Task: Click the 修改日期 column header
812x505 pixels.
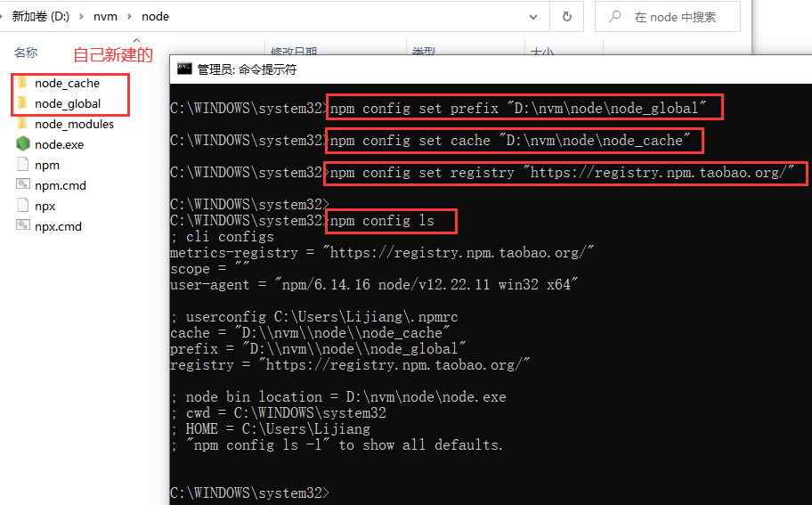Action: pos(294,51)
